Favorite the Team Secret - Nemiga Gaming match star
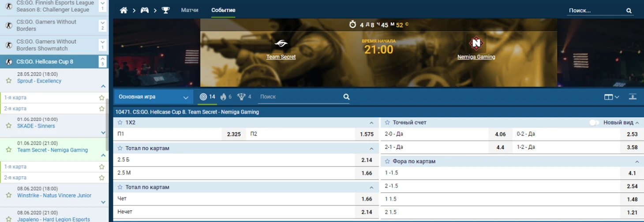The image size is (644, 222). coord(8,150)
